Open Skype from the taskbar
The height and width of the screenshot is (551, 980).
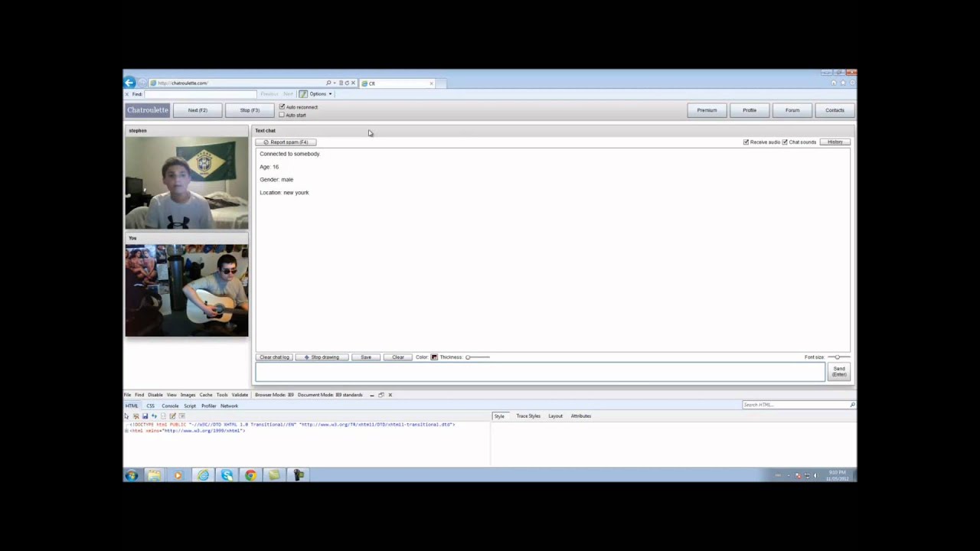227,475
